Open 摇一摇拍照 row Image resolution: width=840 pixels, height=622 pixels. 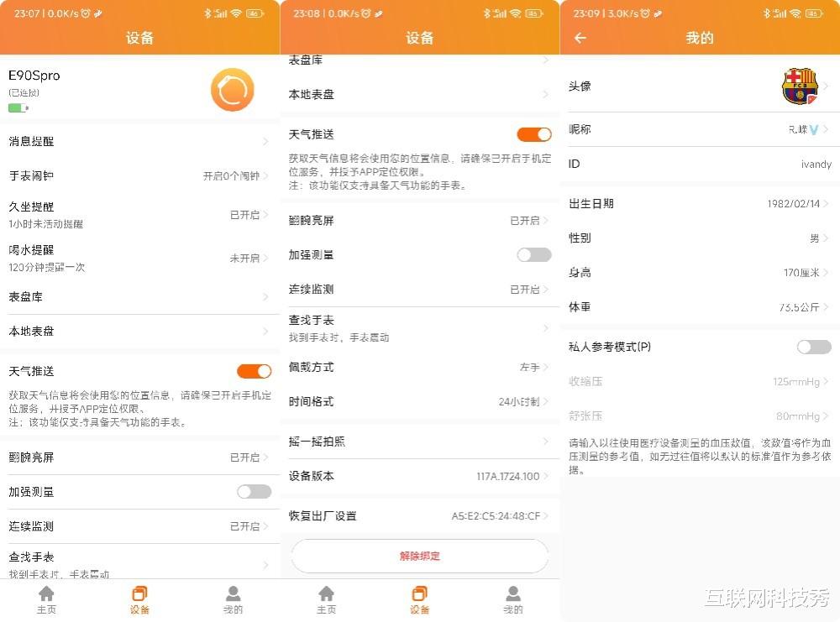click(419, 442)
